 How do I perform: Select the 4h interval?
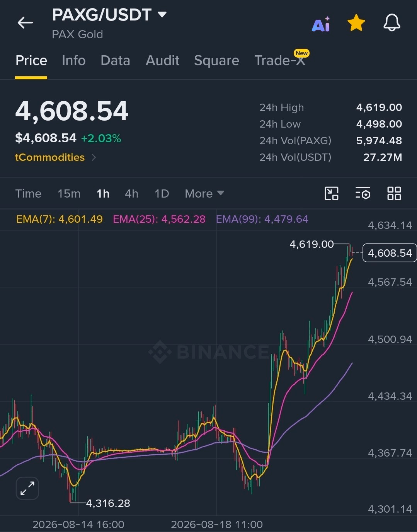[x=131, y=193]
